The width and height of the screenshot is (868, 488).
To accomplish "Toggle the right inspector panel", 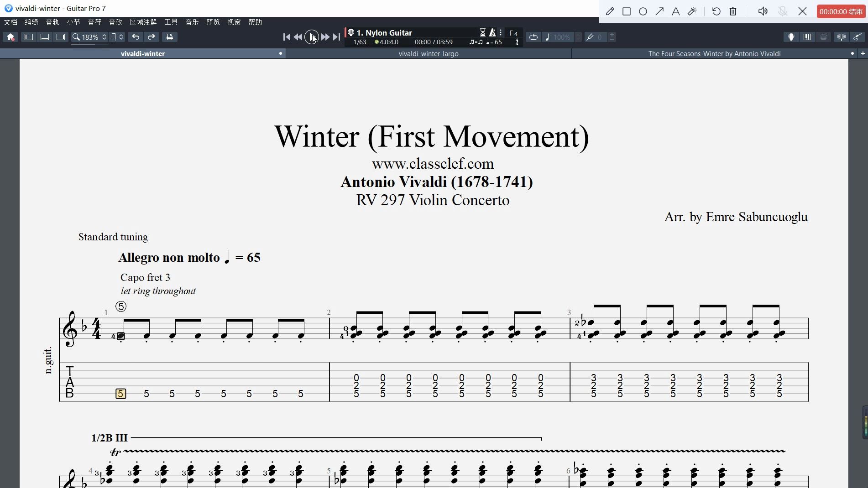I will click(61, 37).
